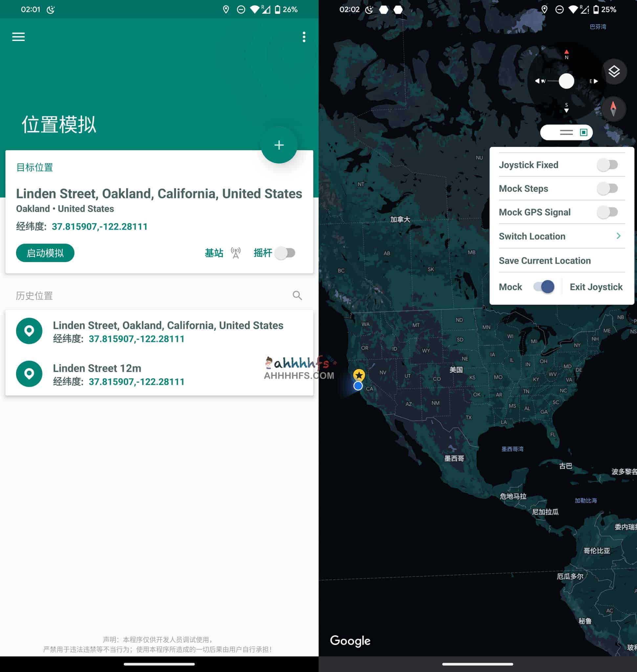This screenshot has height=672, width=637.
Task: Enable the Joystick Fixed switch
Action: [x=607, y=165]
